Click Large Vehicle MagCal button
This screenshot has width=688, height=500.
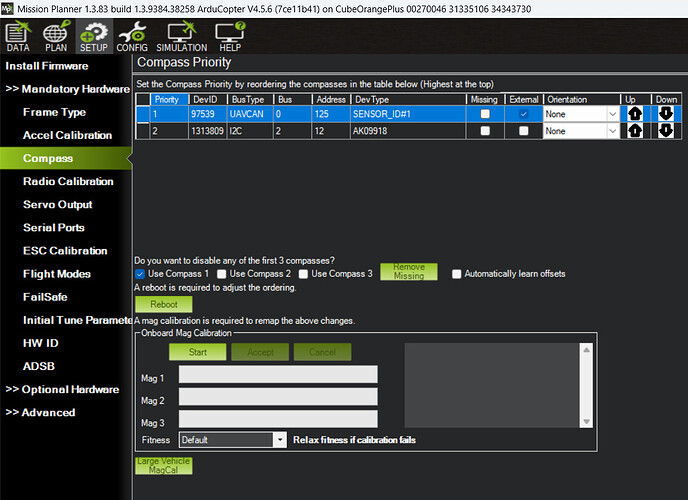click(164, 466)
